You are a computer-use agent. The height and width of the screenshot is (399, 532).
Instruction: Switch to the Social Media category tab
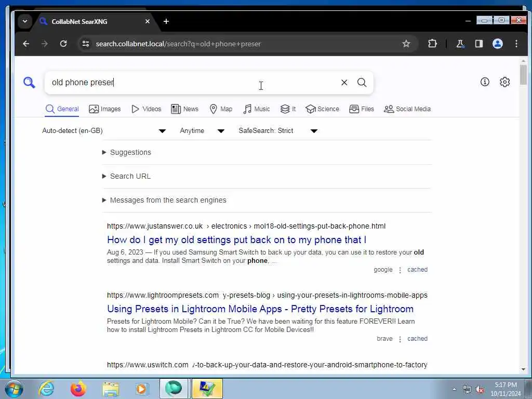click(407, 109)
